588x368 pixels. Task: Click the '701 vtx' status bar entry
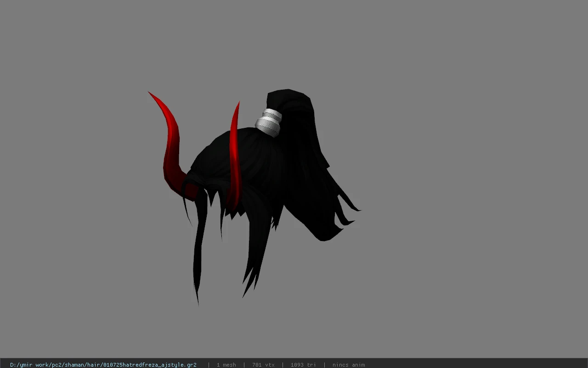263,365
